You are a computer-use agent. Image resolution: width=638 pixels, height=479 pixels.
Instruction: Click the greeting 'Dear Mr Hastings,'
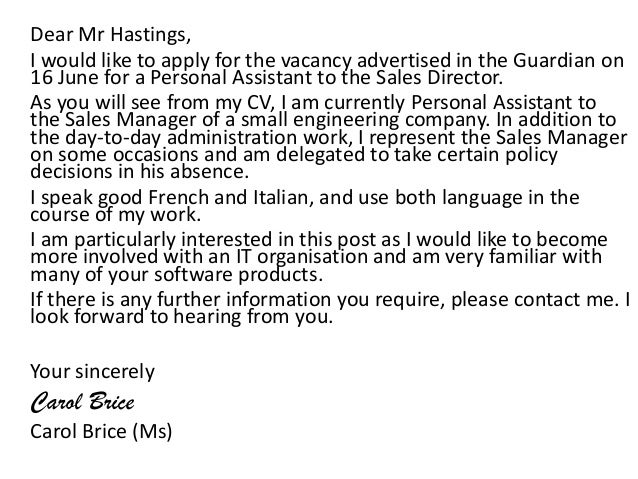(x=110, y=35)
